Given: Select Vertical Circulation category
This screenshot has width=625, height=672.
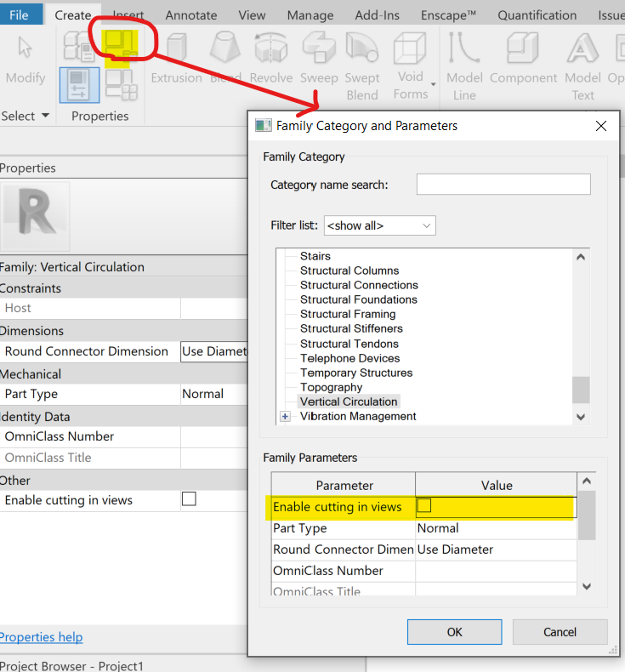Looking at the screenshot, I should (x=349, y=401).
